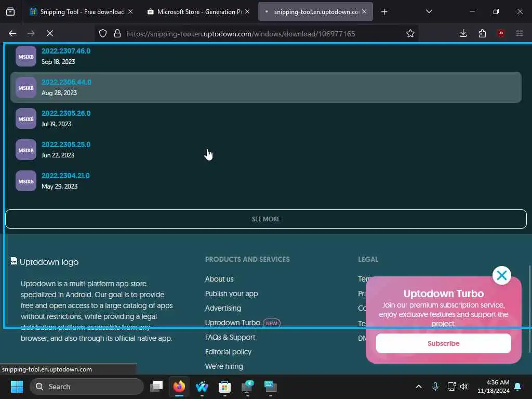Open version 2022.2305.25.0 link

point(66,144)
